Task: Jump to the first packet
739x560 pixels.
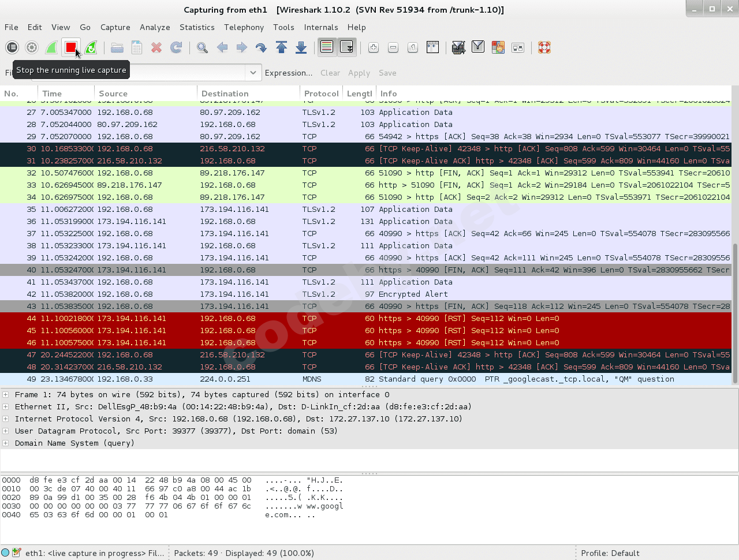Action: coord(281,48)
